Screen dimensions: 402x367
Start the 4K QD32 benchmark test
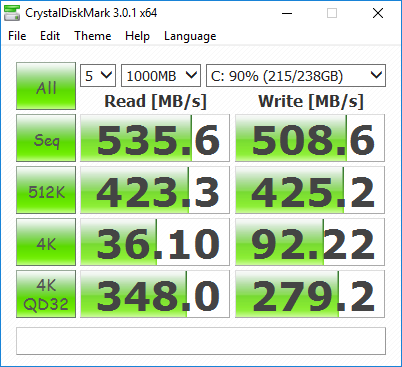46,294
